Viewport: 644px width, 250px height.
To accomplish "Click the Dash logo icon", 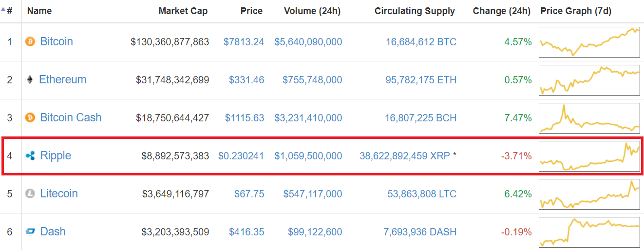I will point(30,232).
